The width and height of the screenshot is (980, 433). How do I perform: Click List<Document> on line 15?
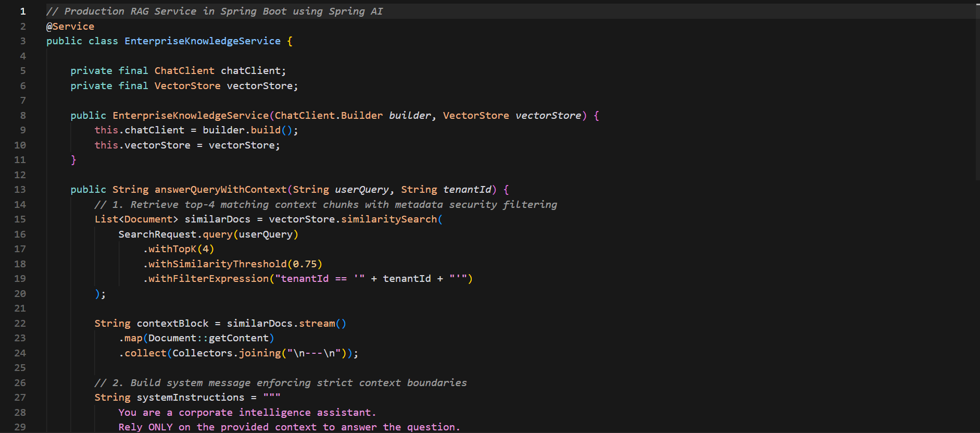(x=136, y=219)
